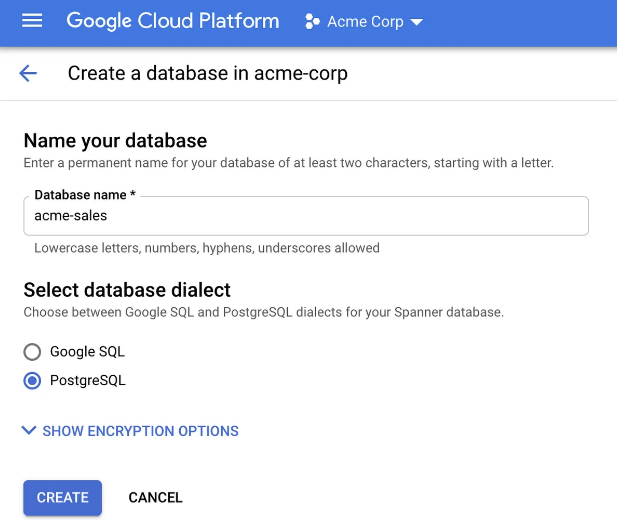Click the Name your database heading
This screenshot has width=617, height=520.
point(115,141)
